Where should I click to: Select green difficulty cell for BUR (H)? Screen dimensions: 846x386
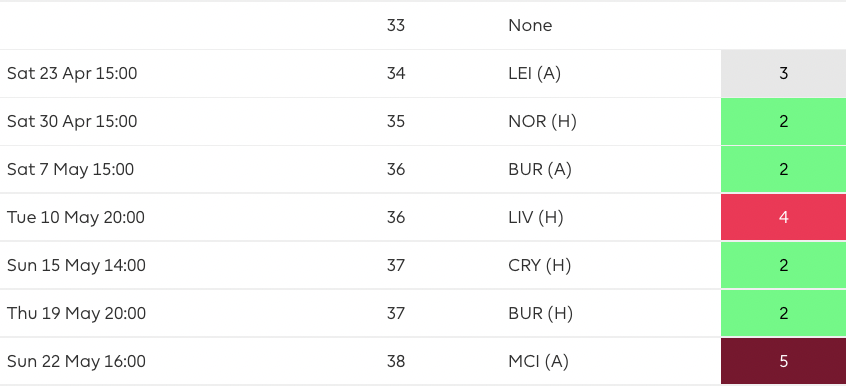783,313
